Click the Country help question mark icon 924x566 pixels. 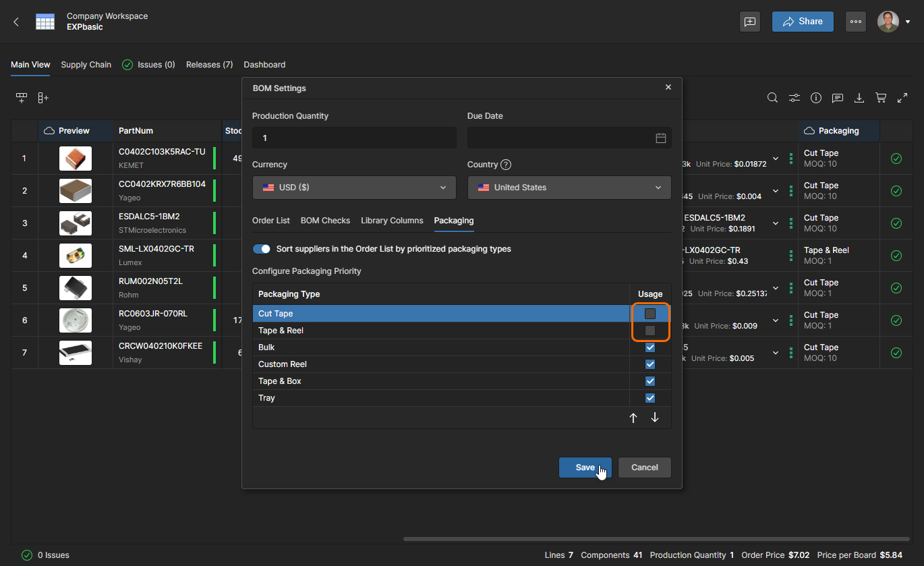pyautogui.click(x=506, y=165)
